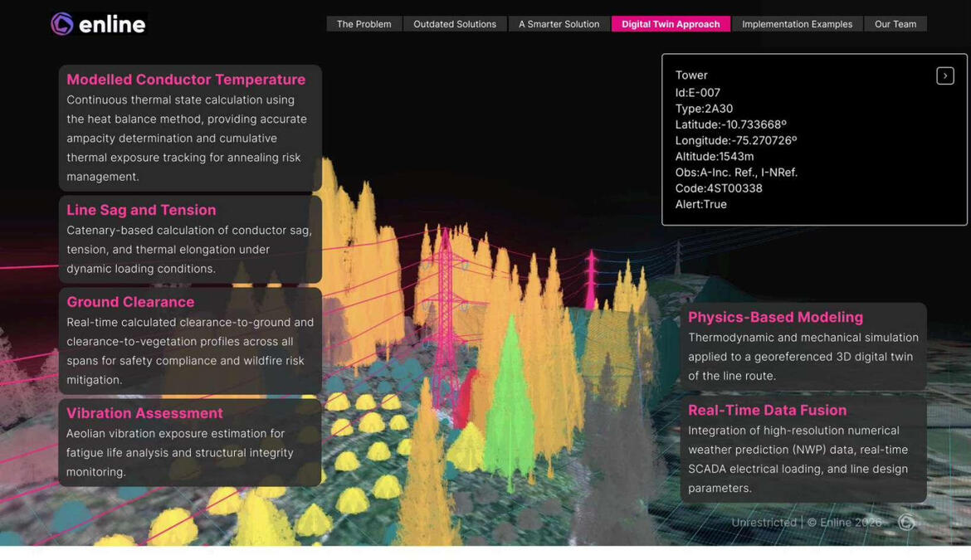Open Real-Time Data Fusion card
971x560 pixels.
click(803, 449)
